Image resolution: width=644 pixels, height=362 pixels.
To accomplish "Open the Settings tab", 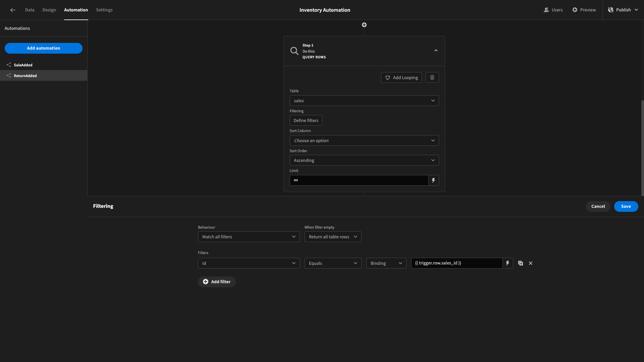I will tap(104, 10).
